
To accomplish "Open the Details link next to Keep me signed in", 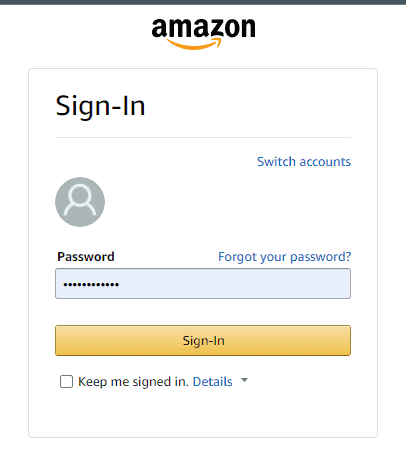I will tap(213, 381).
